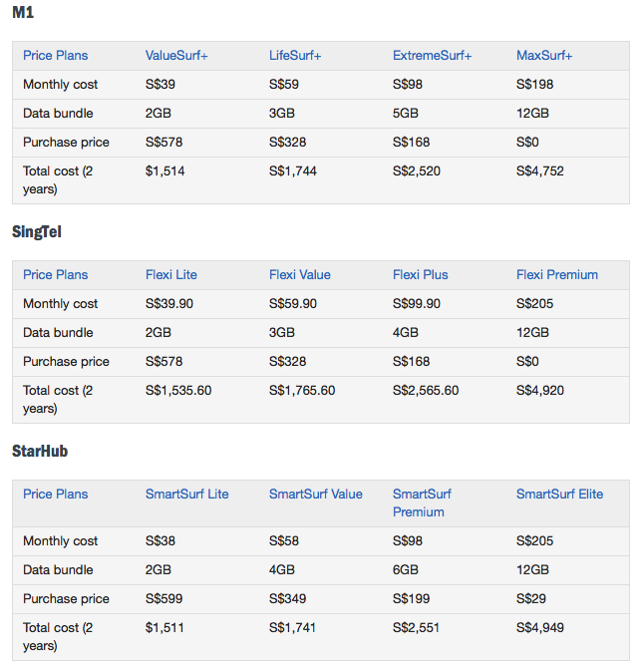The image size is (644, 670).
Task: Click Price Plans header in StarHub table
Action: 56,495
